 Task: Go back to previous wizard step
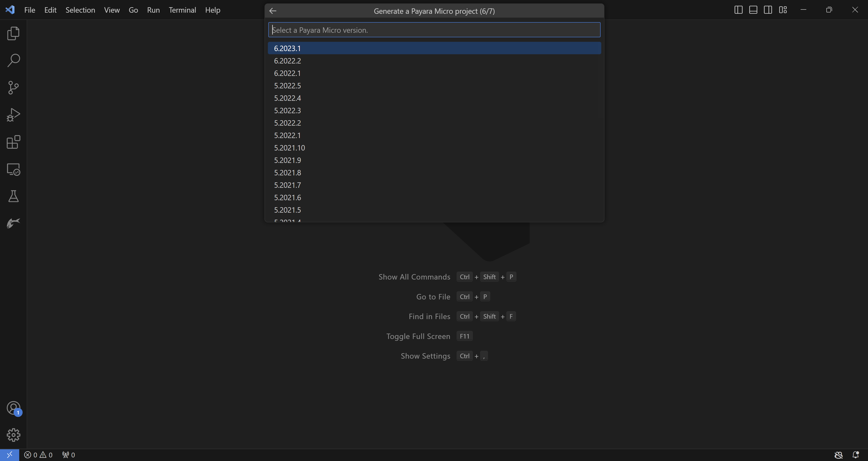tap(273, 11)
